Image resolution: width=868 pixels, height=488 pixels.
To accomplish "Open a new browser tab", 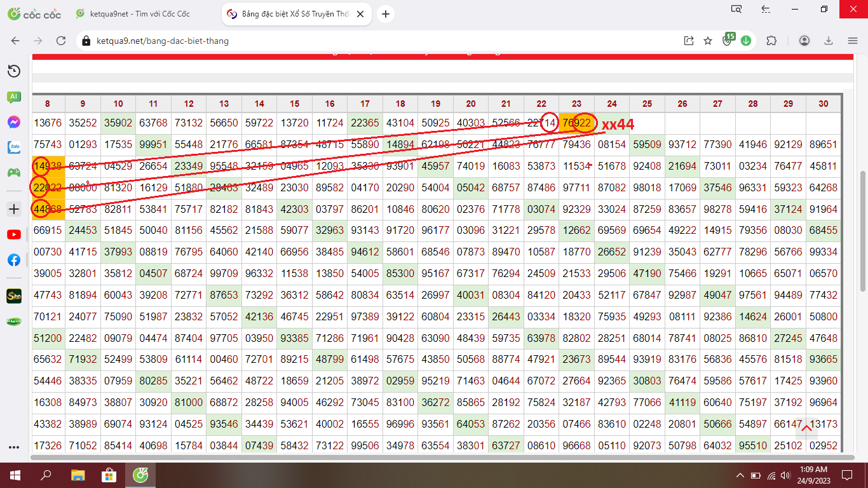I will 386,14.
